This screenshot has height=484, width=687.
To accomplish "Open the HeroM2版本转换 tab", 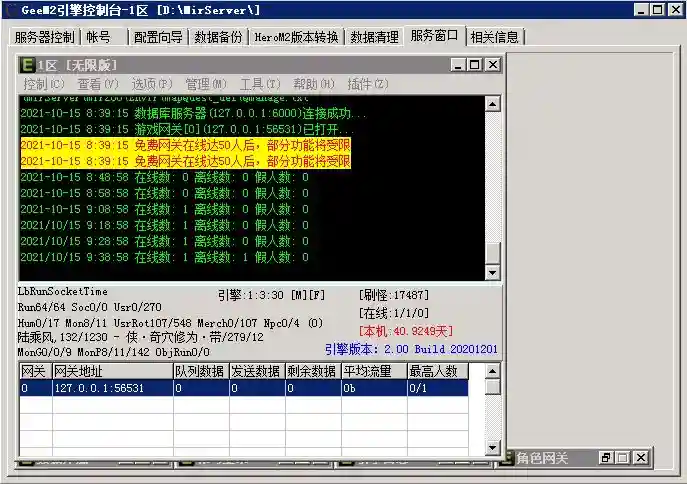I will 296,37.
